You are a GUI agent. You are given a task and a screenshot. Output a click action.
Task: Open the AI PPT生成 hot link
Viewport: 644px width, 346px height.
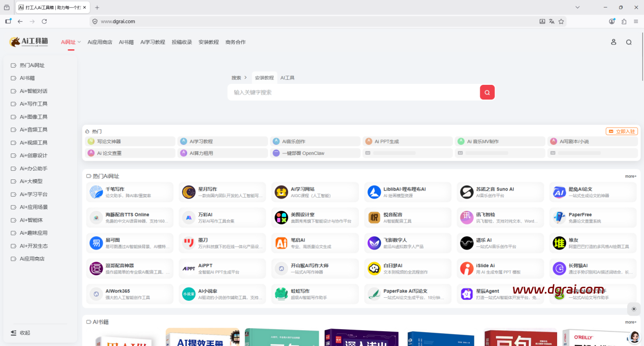(408, 141)
